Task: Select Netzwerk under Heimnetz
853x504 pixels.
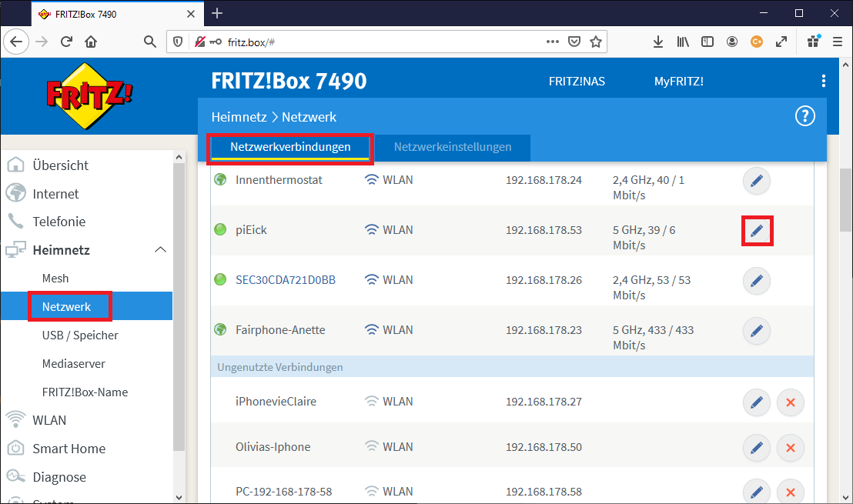Action: point(87,307)
